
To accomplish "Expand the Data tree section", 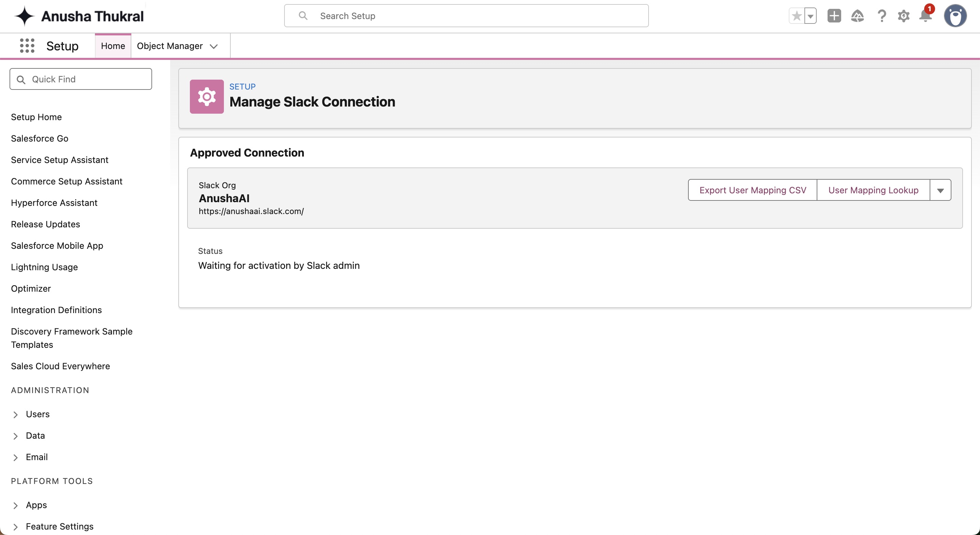I will [16, 436].
